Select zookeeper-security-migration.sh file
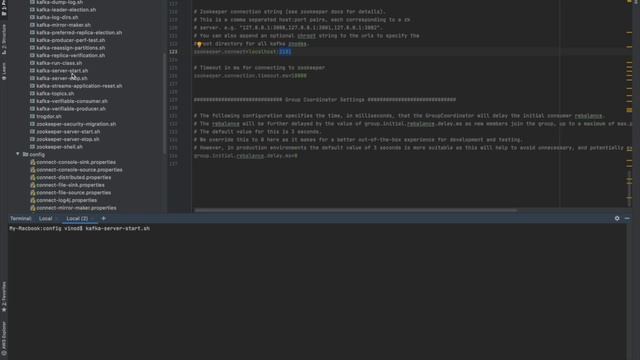The image size is (640, 360). click(x=76, y=124)
